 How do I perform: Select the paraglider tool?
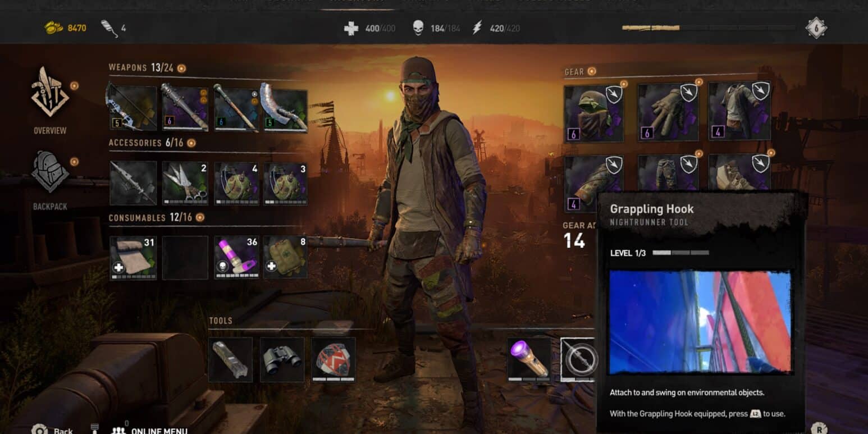click(x=334, y=359)
